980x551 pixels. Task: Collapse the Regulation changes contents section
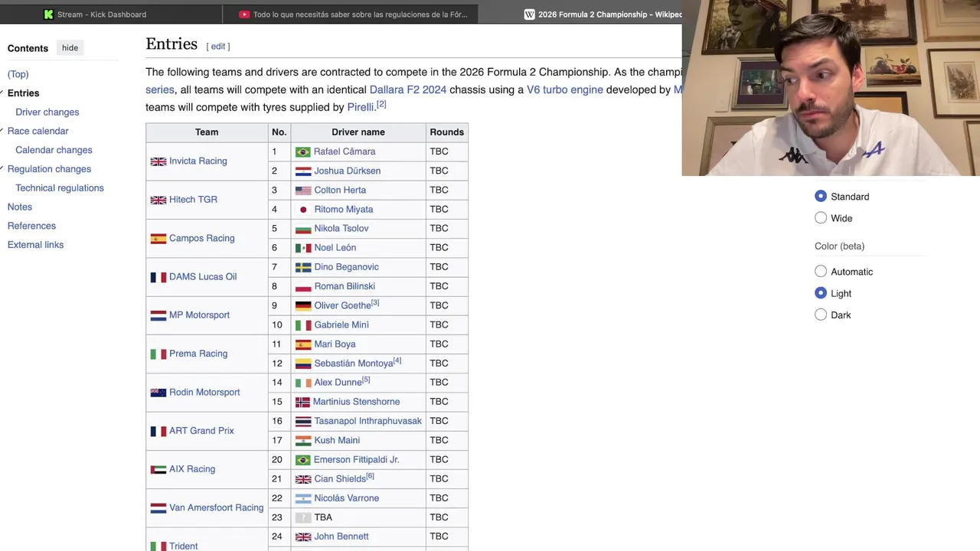tap(2, 169)
